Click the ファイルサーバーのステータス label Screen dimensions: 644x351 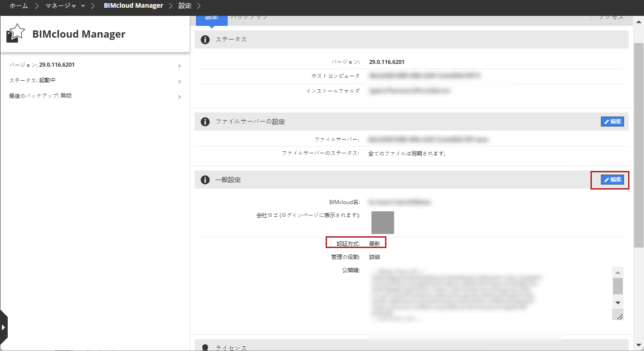pos(321,153)
